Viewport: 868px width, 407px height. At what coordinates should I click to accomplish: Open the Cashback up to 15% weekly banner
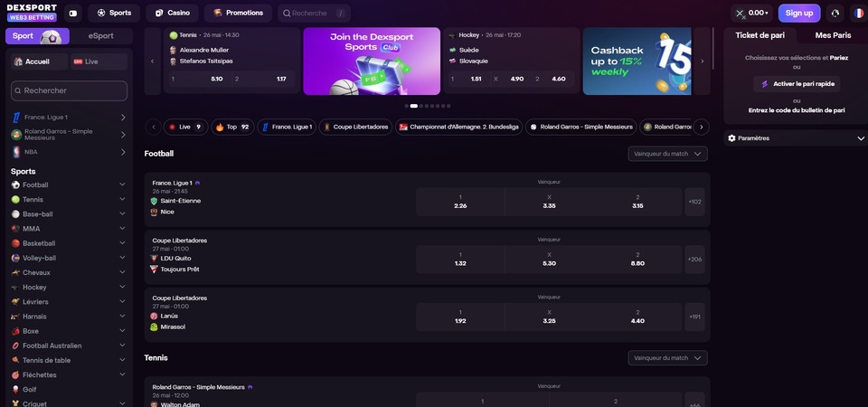pyautogui.click(x=637, y=62)
